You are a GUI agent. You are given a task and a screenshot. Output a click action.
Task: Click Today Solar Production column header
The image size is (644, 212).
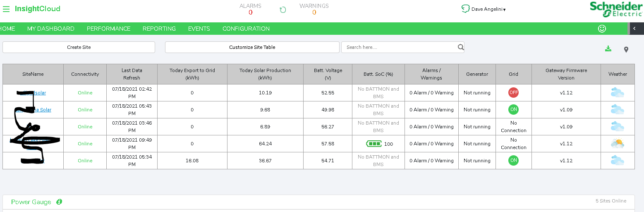pyautogui.click(x=265, y=74)
